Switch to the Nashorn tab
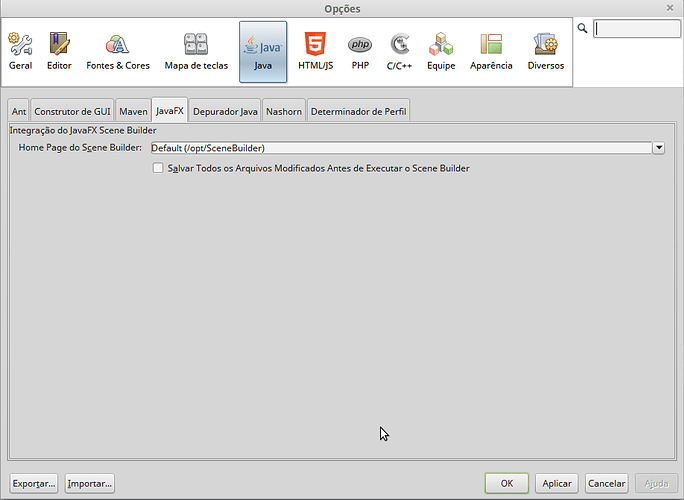The height and width of the screenshot is (500, 684). (x=284, y=111)
